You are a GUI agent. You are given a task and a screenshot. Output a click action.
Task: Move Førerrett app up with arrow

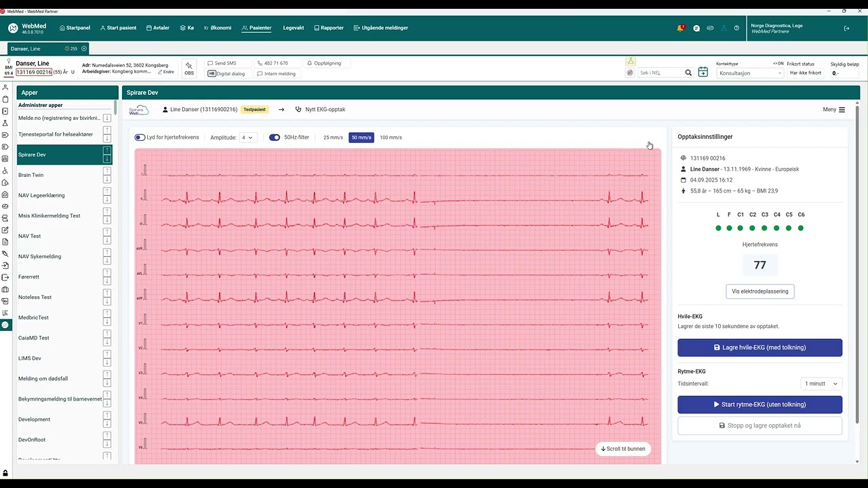tap(106, 272)
